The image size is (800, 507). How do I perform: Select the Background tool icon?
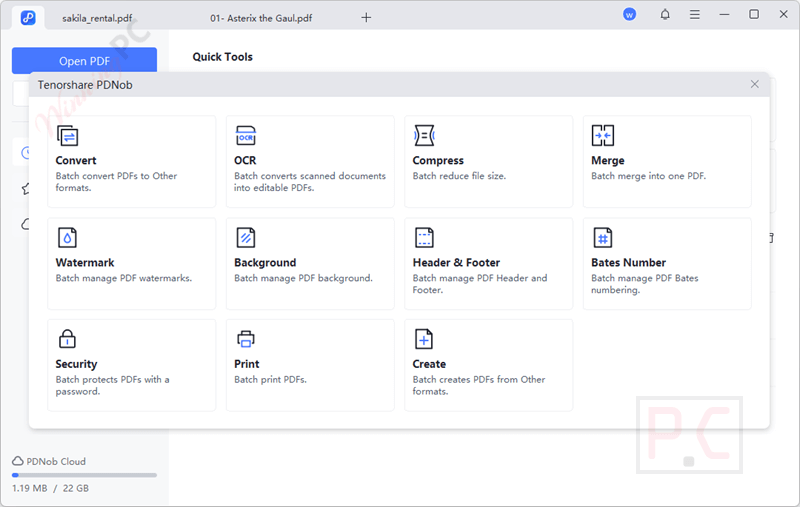tap(246, 238)
